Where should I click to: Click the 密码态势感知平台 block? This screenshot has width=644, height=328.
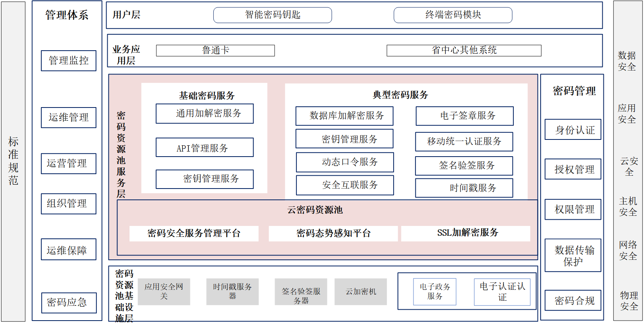click(333, 234)
